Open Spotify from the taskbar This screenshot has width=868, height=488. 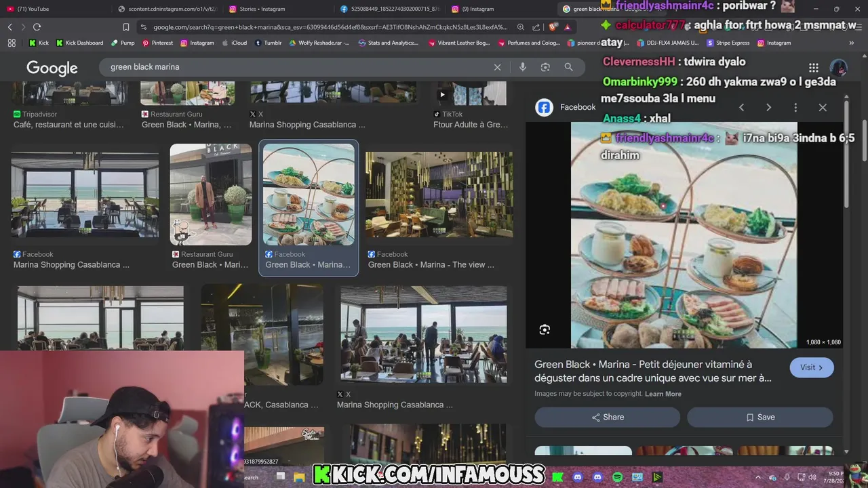(x=618, y=477)
